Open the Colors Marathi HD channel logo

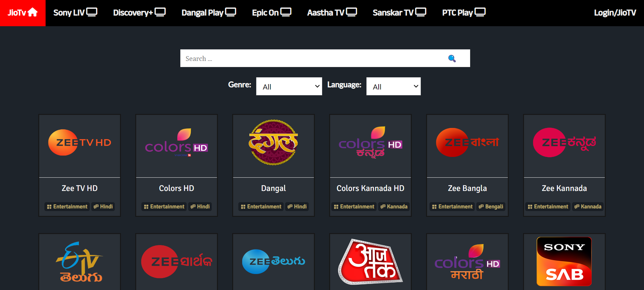[x=467, y=262]
